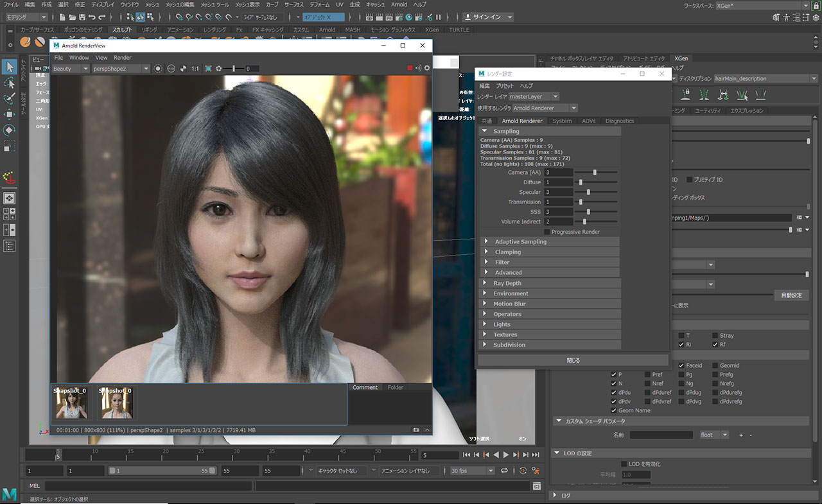The height and width of the screenshot is (504, 822).
Task: Expand the Adaptive Sampling section
Action: tap(520, 242)
